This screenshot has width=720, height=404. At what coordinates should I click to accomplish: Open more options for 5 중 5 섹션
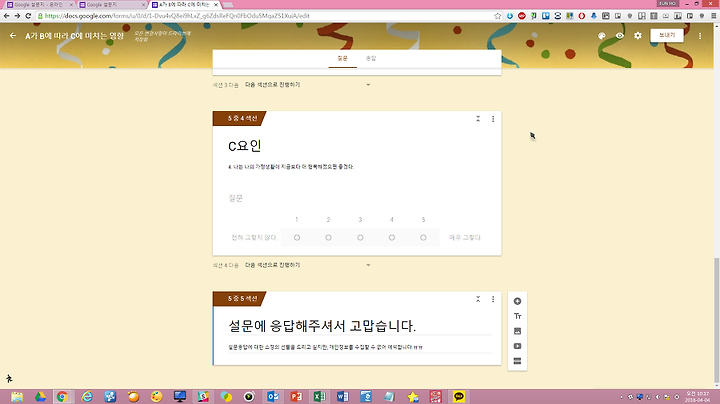493,299
